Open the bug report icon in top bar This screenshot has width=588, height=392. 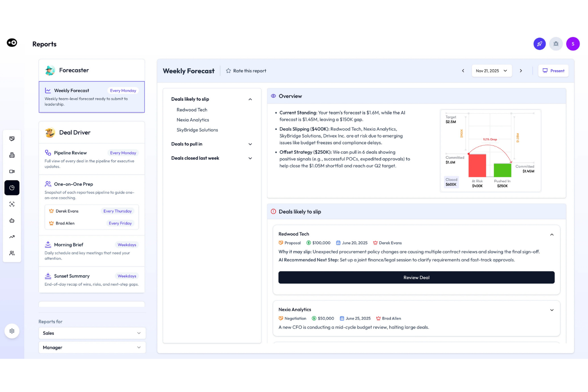[556, 44]
